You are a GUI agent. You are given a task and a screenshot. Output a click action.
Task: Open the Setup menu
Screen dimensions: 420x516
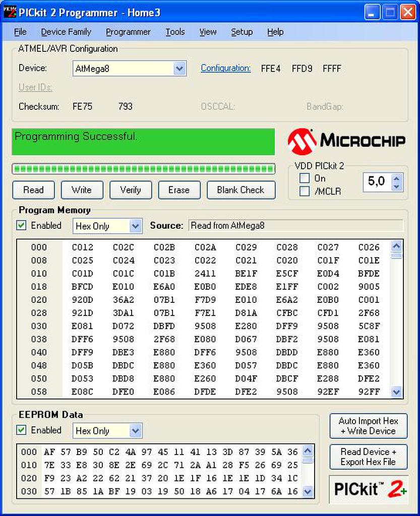(x=242, y=32)
